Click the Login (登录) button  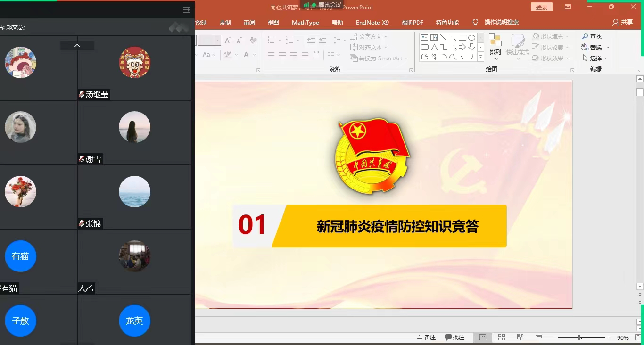(541, 7)
